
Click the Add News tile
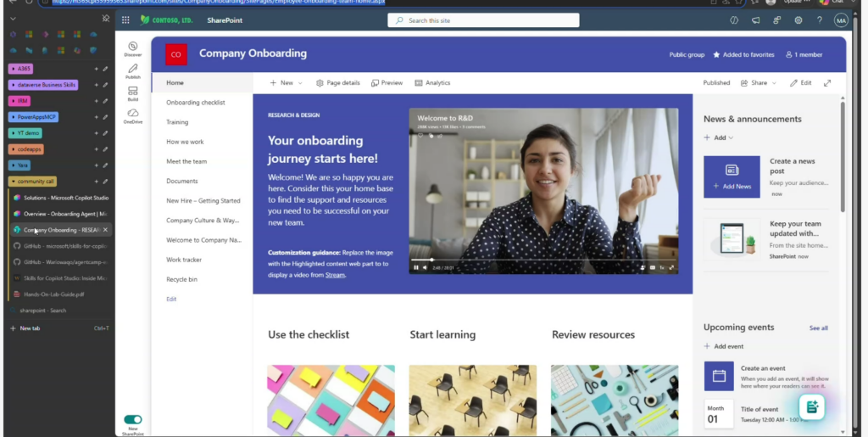[732, 176]
